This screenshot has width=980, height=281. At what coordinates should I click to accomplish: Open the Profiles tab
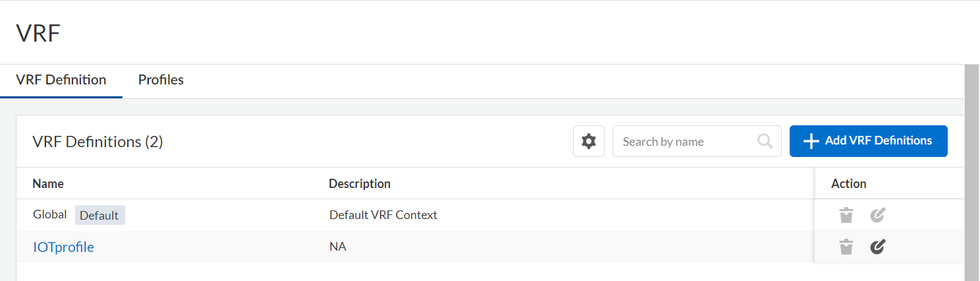coord(161,80)
